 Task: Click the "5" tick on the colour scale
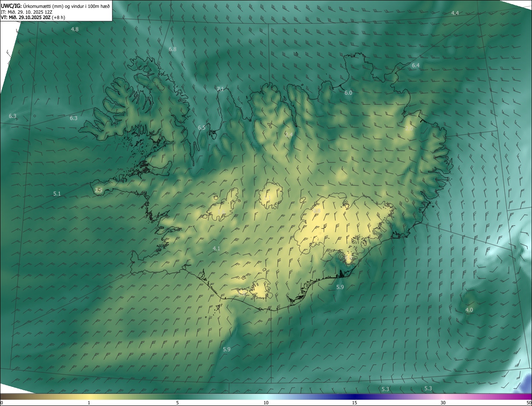click(177, 403)
